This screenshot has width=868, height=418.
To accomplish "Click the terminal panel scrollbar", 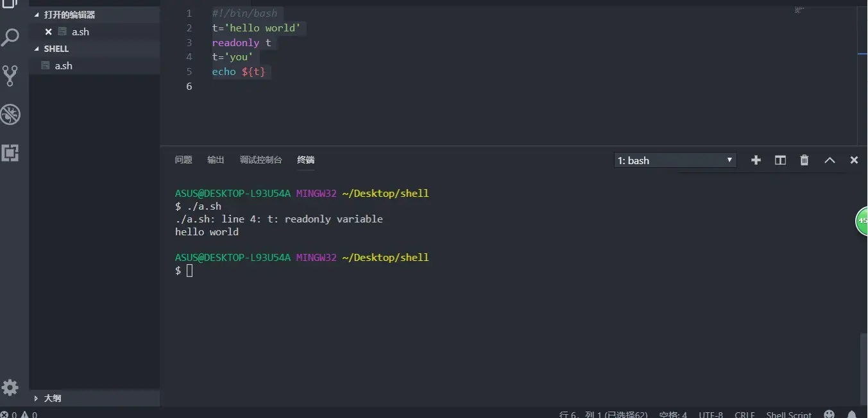I will click(x=864, y=369).
